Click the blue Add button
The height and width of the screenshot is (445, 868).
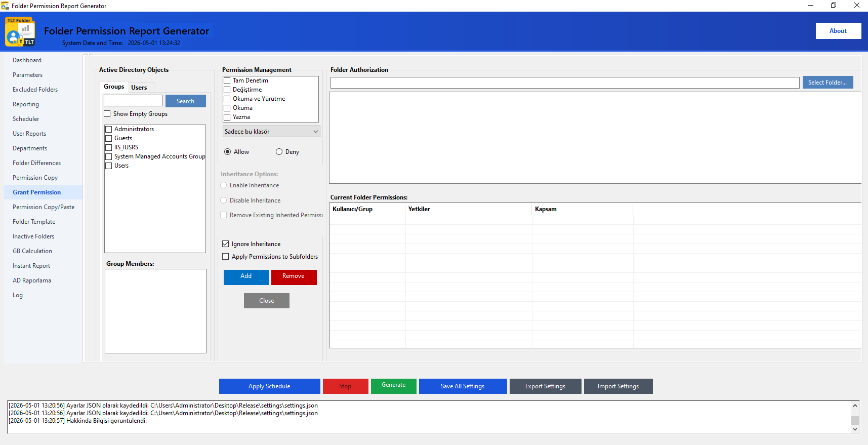coord(246,277)
